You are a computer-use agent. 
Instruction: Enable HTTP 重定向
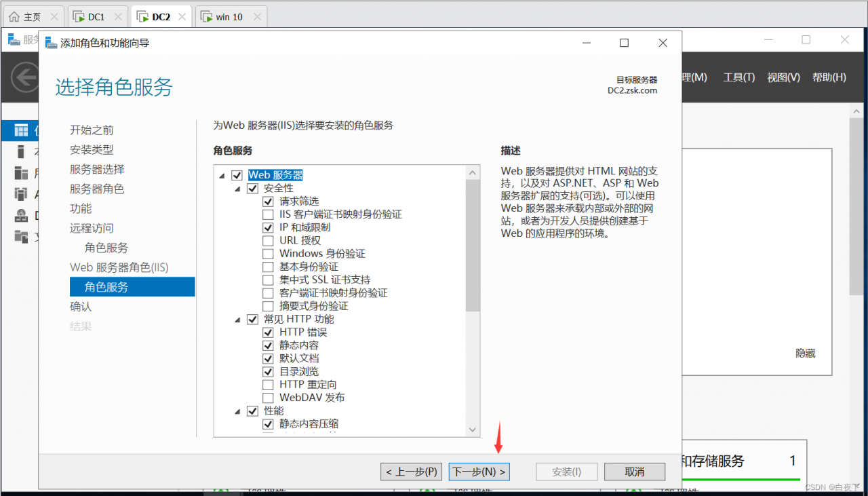269,384
